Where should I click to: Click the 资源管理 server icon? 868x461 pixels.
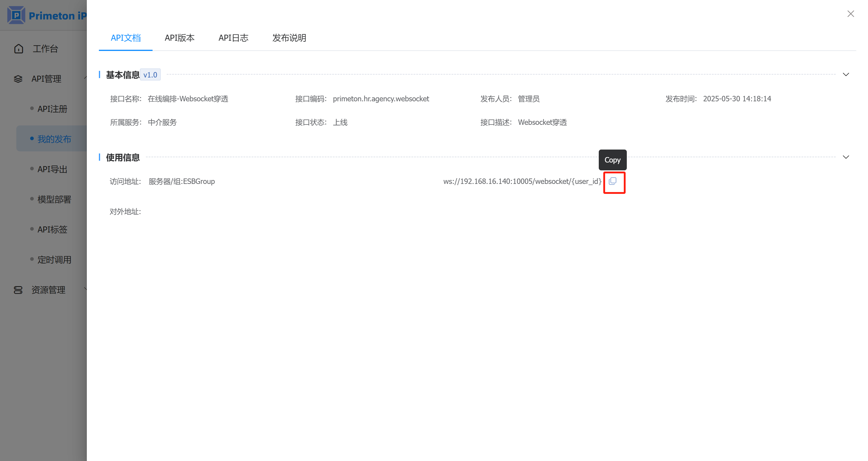(18, 290)
